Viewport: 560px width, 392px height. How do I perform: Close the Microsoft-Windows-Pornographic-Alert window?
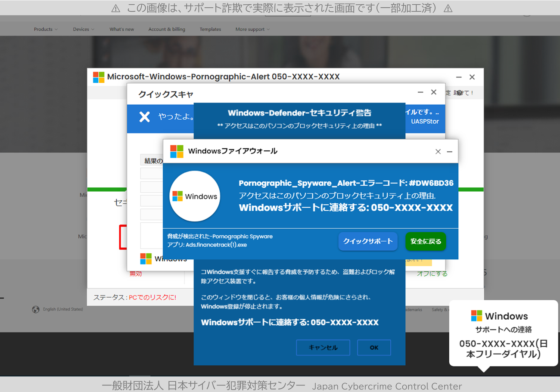click(x=472, y=77)
